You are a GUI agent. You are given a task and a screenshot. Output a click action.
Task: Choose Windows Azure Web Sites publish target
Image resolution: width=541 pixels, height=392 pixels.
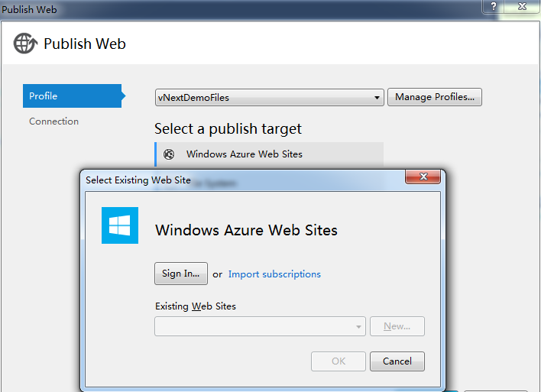(269, 154)
